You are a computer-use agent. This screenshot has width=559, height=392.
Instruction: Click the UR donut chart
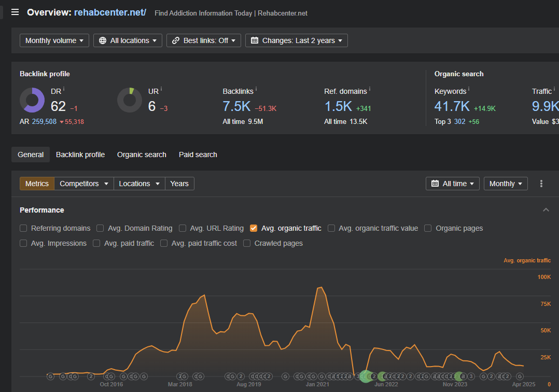coord(130,100)
